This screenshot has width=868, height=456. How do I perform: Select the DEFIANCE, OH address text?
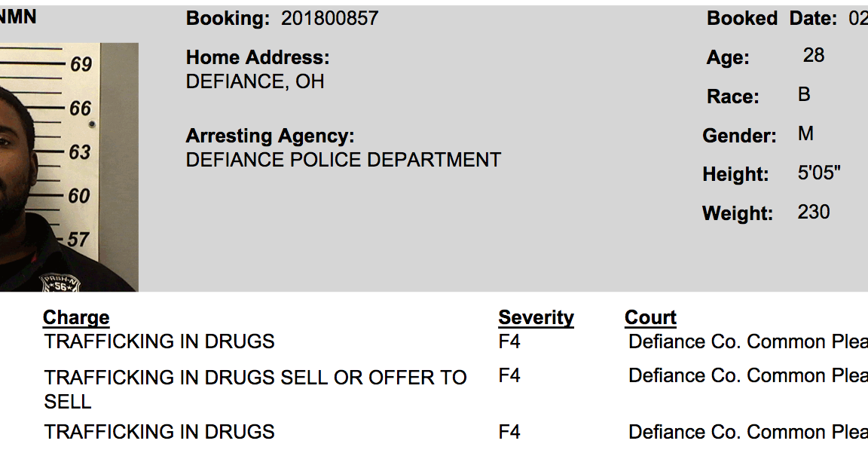point(255,81)
